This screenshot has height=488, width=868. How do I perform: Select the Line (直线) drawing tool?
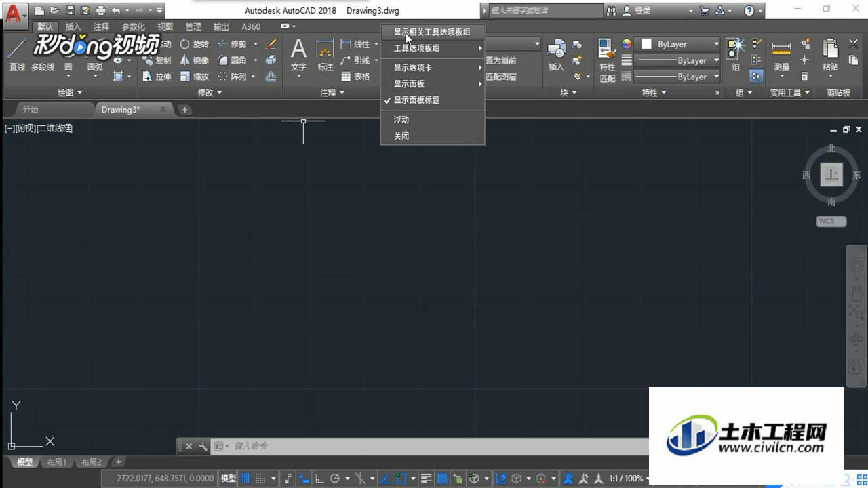(17, 54)
